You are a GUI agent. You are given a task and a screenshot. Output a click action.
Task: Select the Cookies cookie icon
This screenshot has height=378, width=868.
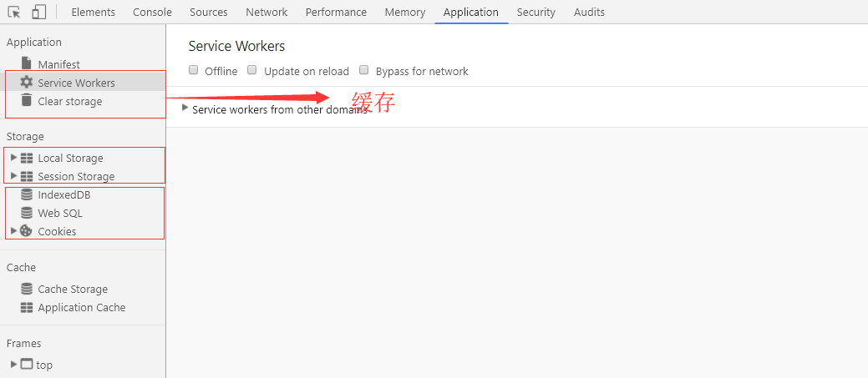pos(26,231)
